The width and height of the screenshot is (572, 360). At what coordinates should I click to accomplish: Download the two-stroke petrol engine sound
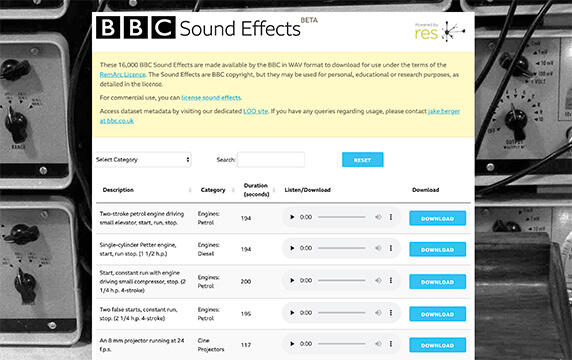pos(437,218)
